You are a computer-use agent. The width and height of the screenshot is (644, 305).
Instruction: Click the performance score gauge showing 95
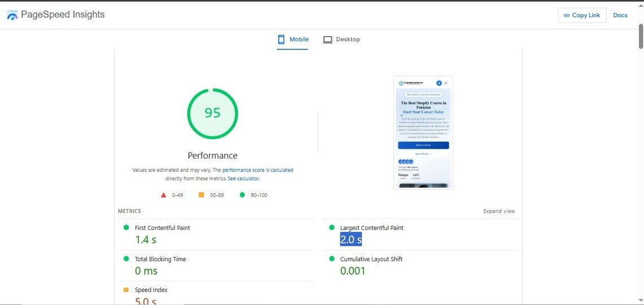[x=212, y=113]
